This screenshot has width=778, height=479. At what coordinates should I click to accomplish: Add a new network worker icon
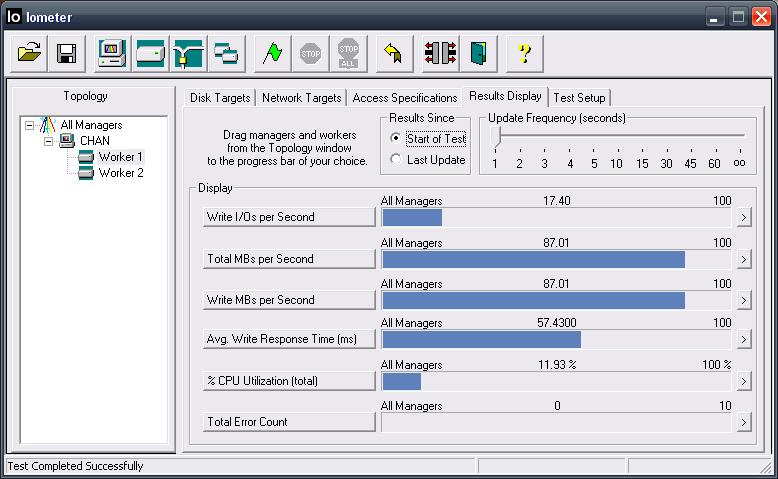pos(188,54)
